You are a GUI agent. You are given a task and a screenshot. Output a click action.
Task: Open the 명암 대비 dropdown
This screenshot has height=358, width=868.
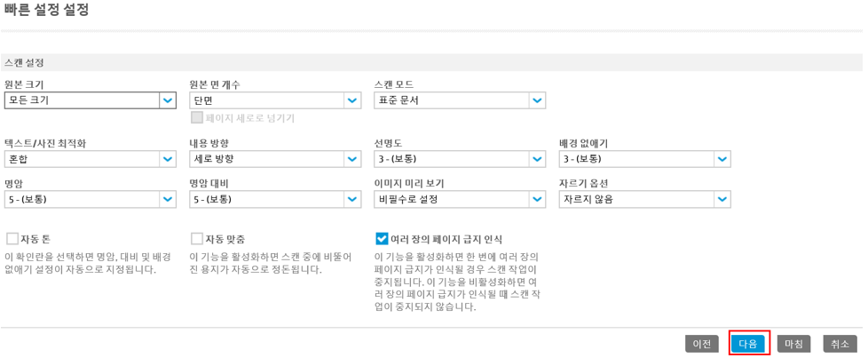pos(352,200)
